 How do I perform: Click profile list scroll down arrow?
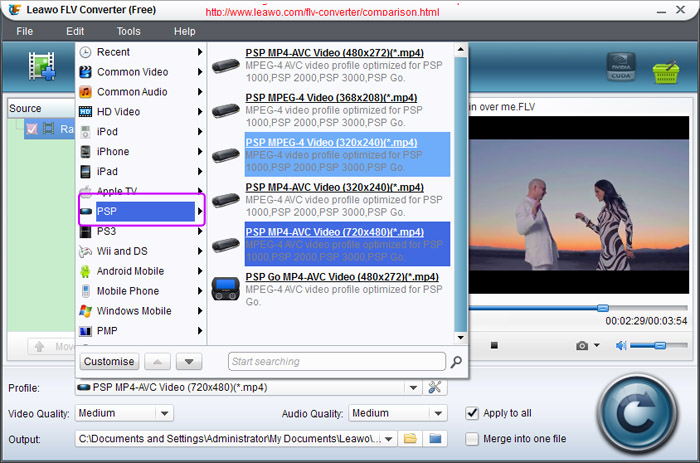(x=461, y=338)
